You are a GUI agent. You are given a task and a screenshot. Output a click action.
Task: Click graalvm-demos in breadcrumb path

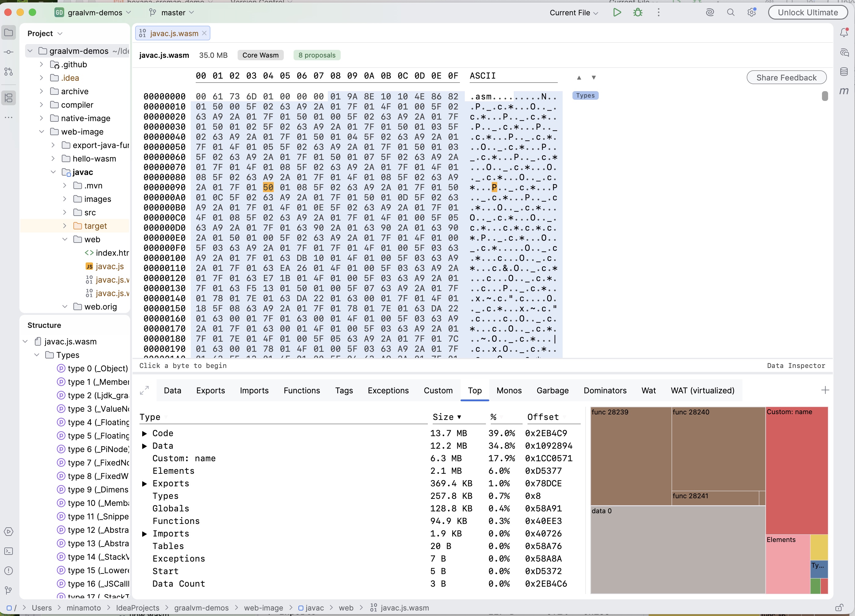point(201,608)
